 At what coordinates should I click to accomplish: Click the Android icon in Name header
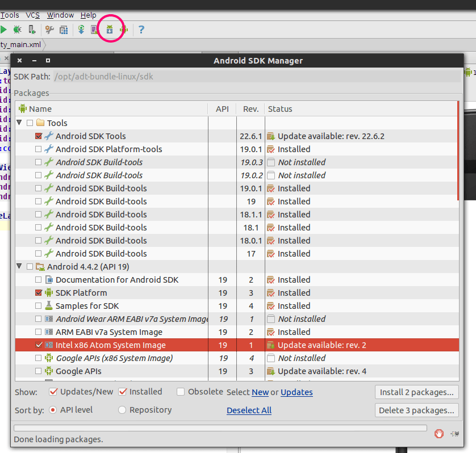point(23,108)
